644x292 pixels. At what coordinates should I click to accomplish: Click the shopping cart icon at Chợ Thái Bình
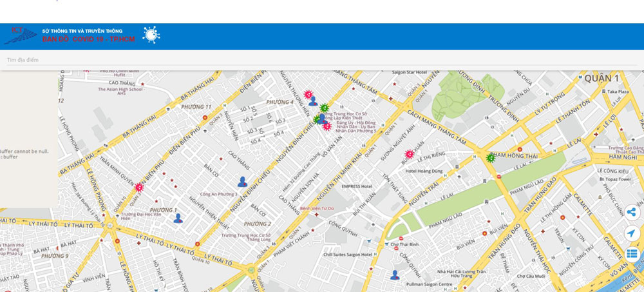pos(387,244)
